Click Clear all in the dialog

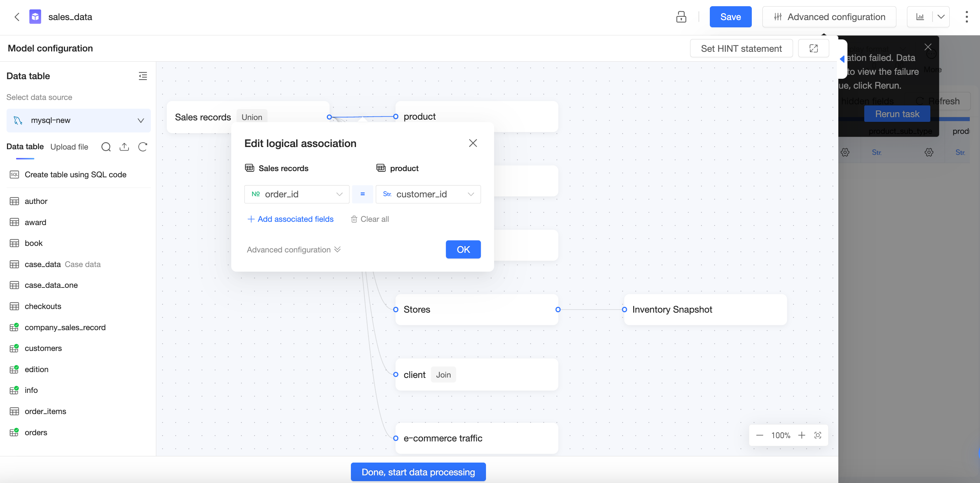click(370, 219)
